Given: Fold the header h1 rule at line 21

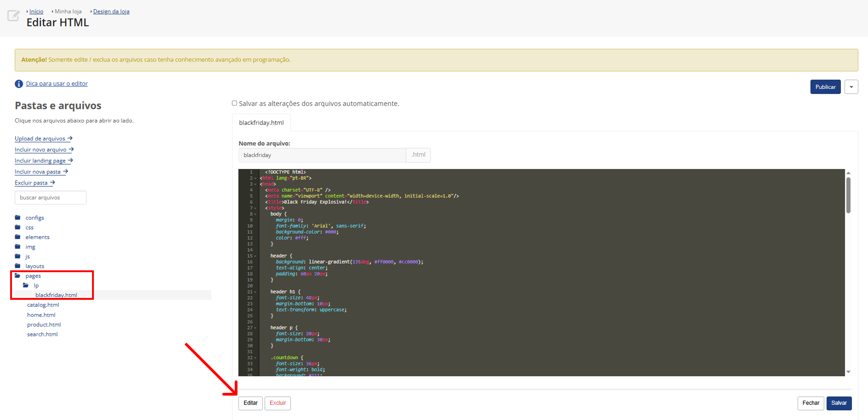Looking at the screenshot, I should (x=255, y=292).
